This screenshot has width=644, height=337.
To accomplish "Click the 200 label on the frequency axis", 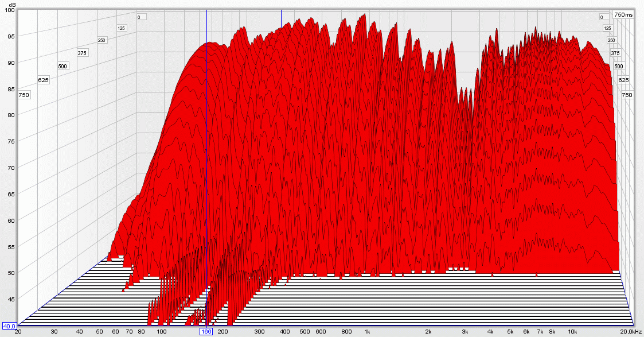I will [x=223, y=332].
